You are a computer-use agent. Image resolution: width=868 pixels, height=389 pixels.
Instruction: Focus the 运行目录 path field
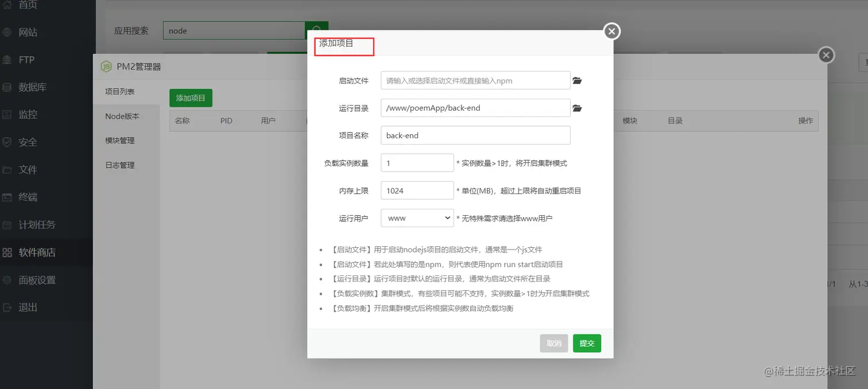point(475,108)
